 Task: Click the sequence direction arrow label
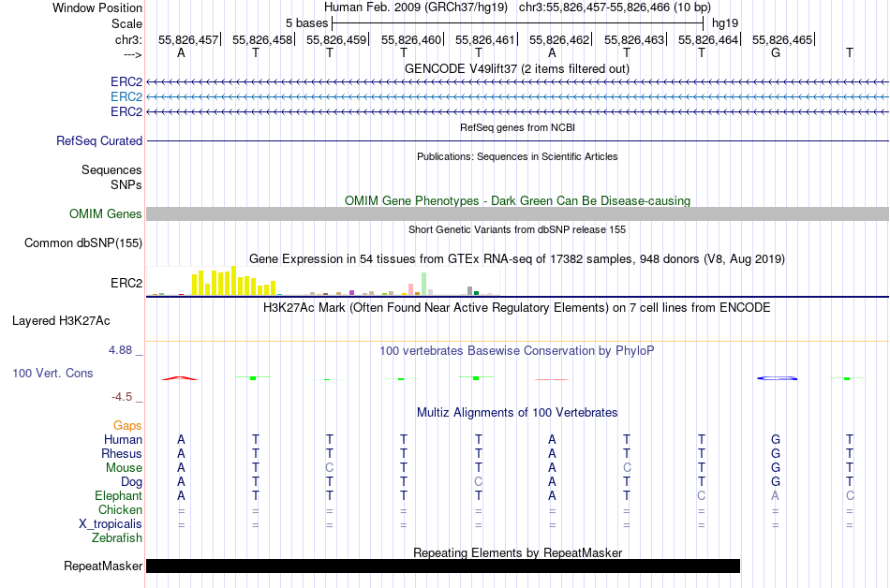[132, 54]
